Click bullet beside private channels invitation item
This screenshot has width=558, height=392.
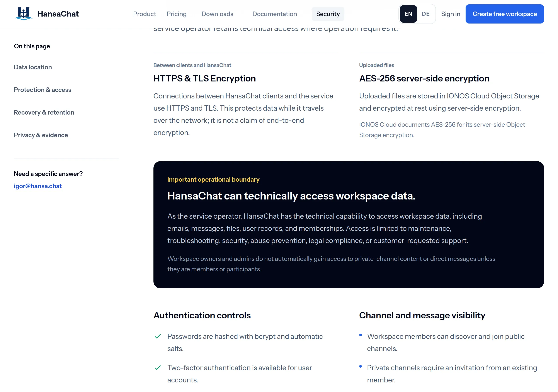point(361,366)
